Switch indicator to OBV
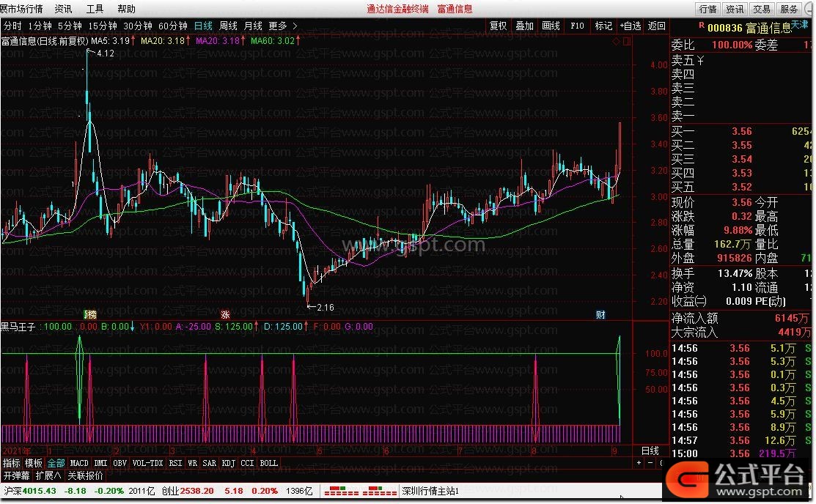 click(x=120, y=463)
